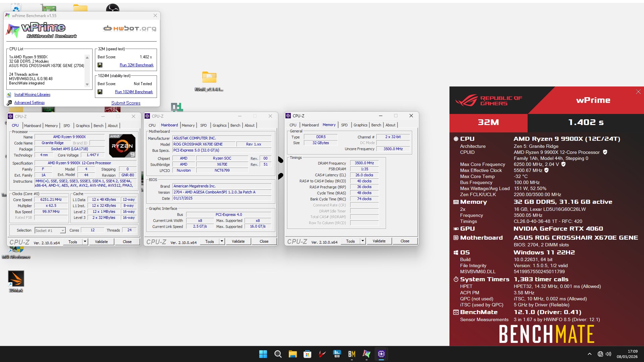
Task: Open the Windows Start menu
Action: [263, 354]
